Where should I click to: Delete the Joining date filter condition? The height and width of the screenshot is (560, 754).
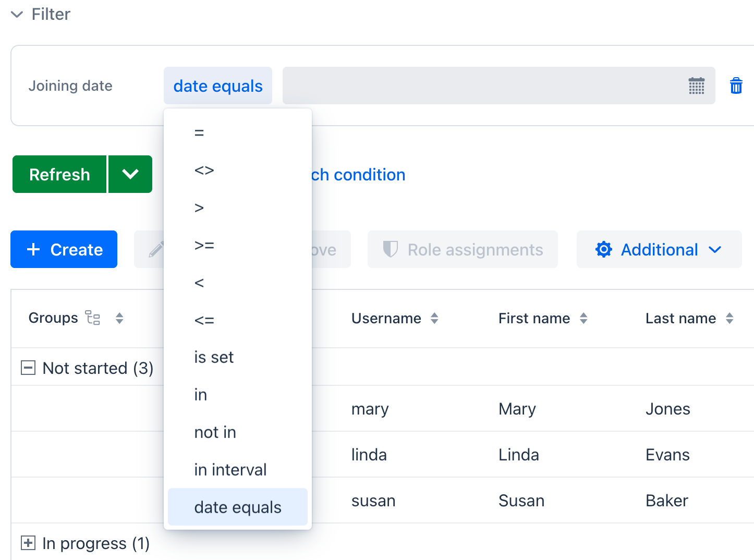[736, 86]
